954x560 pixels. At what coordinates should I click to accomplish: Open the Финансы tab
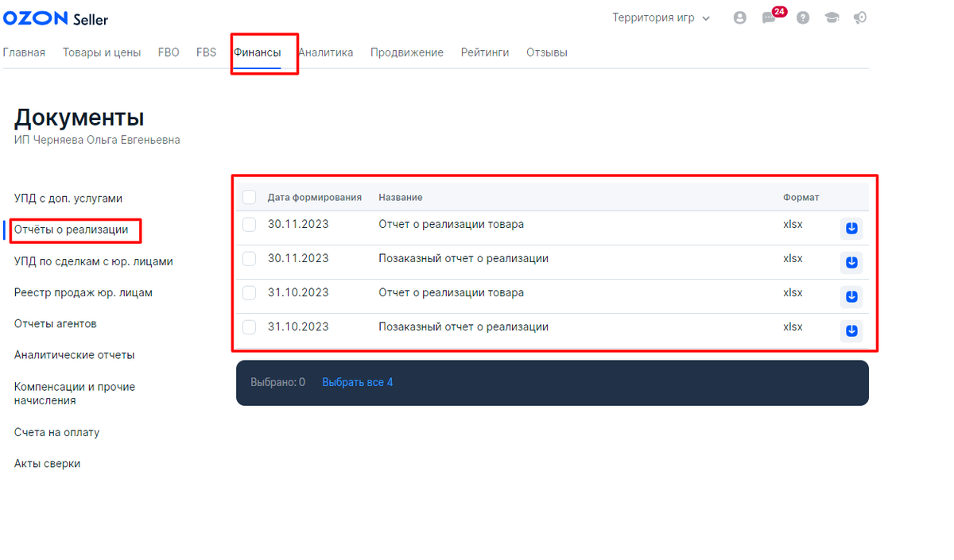257,52
